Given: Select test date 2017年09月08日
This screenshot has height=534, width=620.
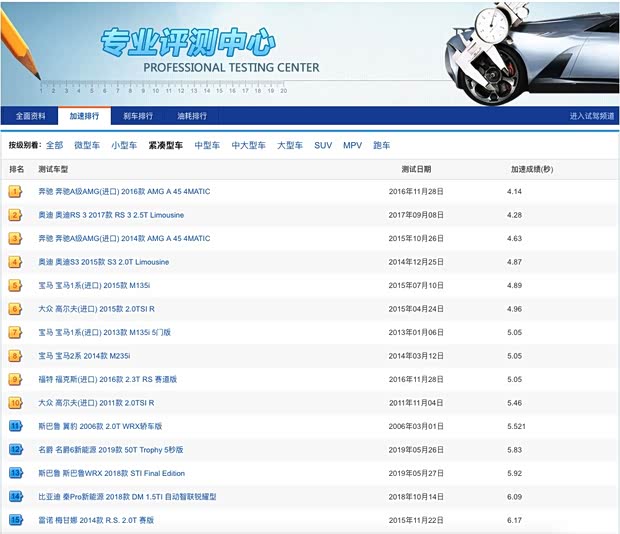Looking at the screenshot, I should coord(416,215).
